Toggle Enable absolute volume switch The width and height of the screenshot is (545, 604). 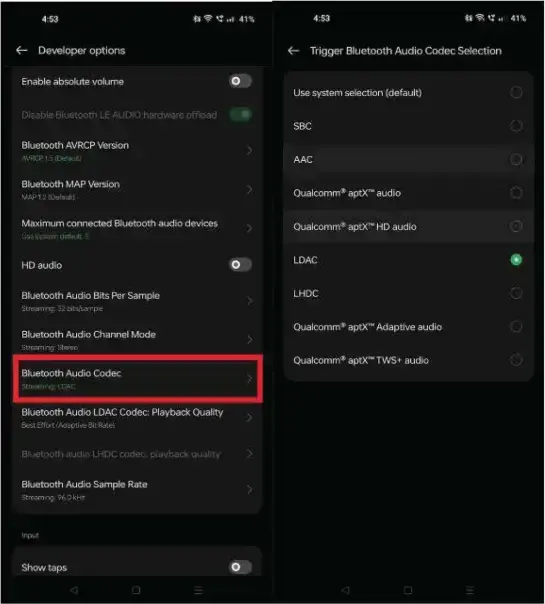coord(240,81)
